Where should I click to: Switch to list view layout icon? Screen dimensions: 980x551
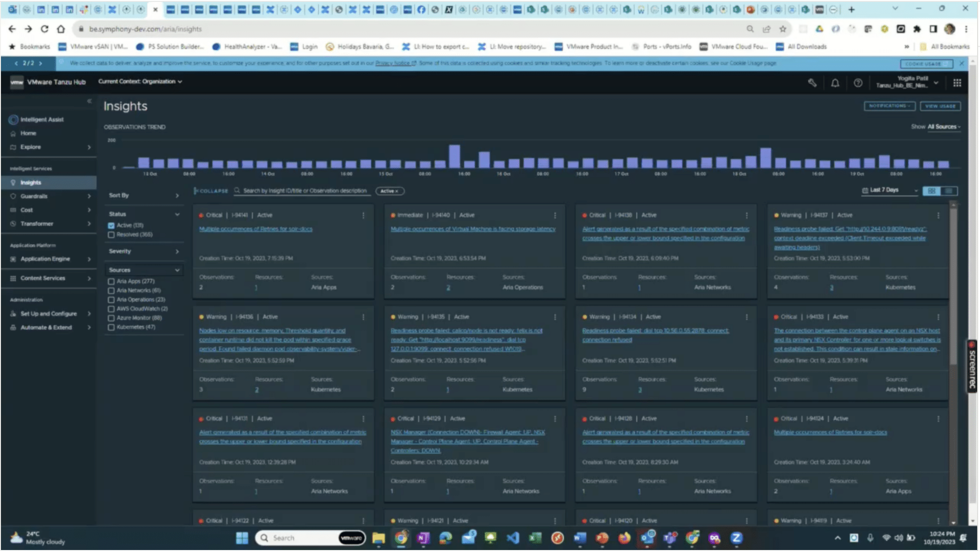949,191
